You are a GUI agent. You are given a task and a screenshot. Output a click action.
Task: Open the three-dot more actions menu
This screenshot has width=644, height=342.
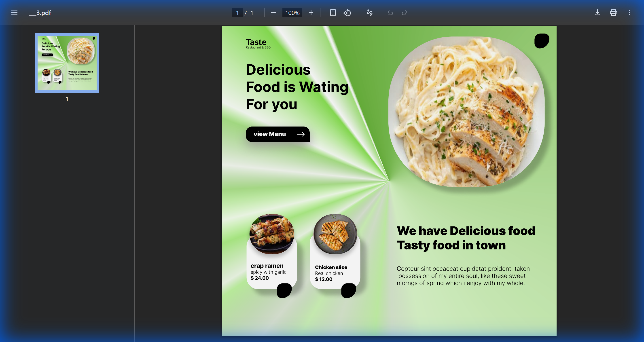click(629, 13)
